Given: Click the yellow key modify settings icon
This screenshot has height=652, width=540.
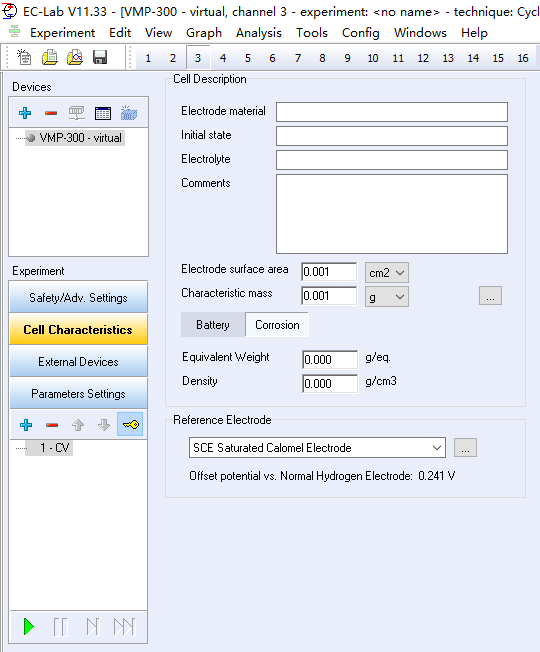Looking at the screenshot, I should pyautogui.click(x=130, y=425).
